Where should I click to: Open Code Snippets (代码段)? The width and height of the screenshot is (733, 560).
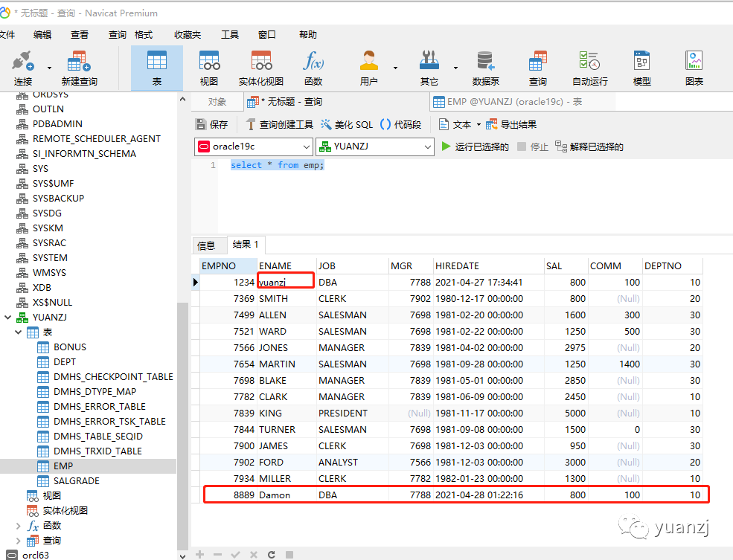click(400, 124)
